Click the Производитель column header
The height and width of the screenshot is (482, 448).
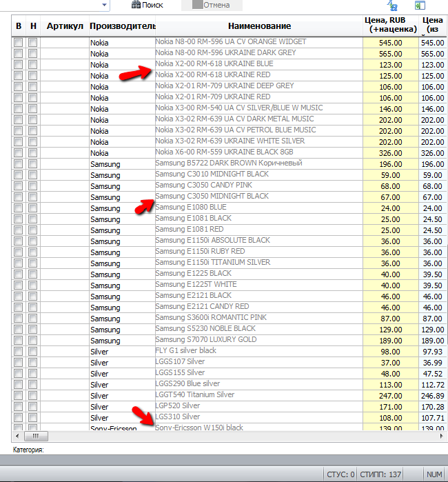coord(122,26)
